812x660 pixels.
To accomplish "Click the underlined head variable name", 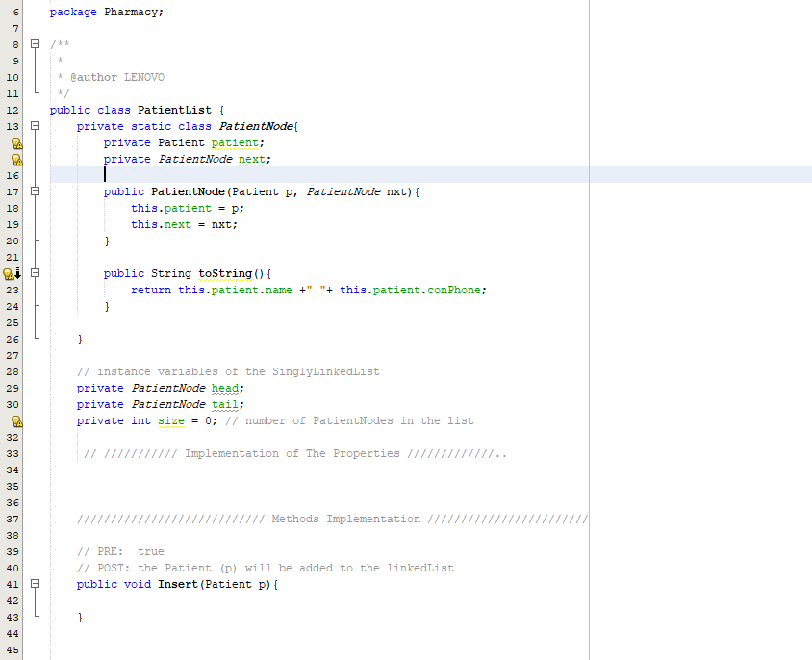I will pos(224,388).
